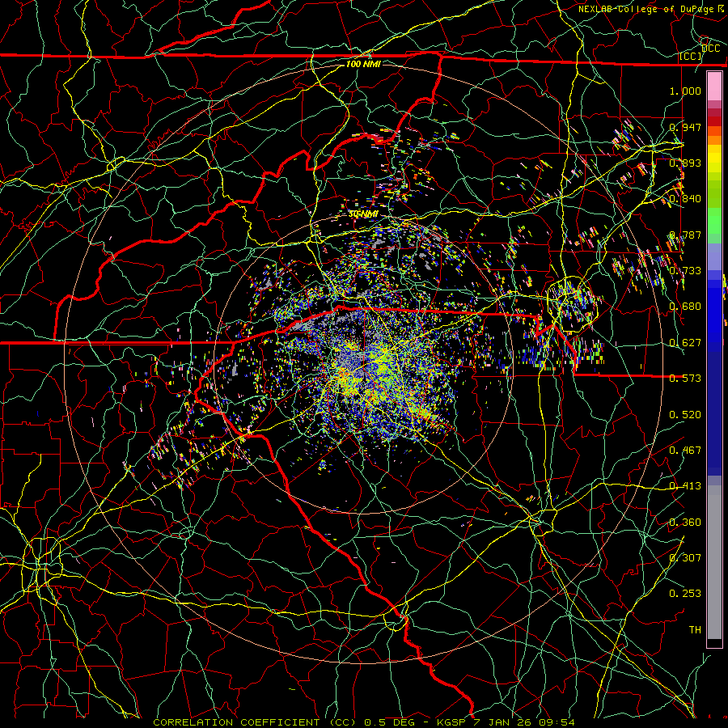Click the 0.360 scale value

685,523
